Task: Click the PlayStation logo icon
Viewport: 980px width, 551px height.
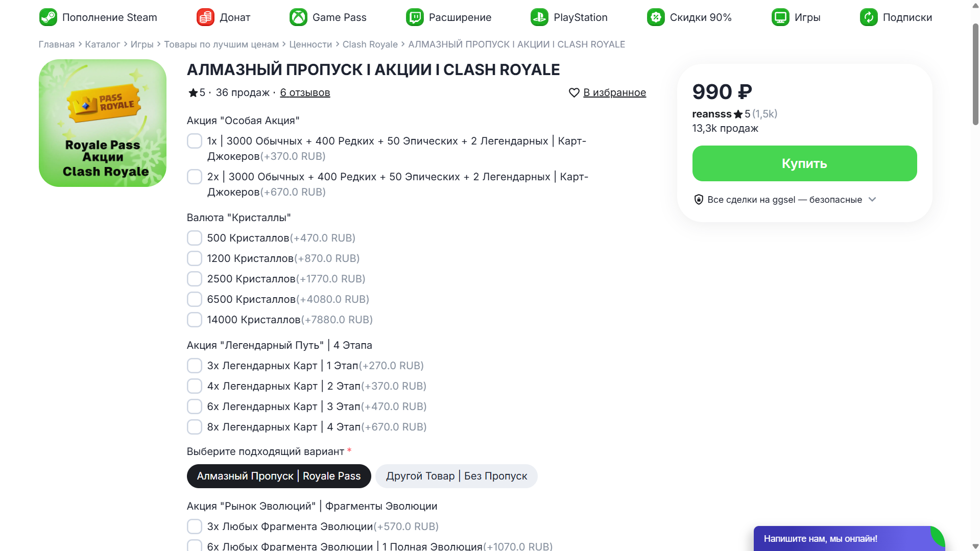Action: [539, 17]
